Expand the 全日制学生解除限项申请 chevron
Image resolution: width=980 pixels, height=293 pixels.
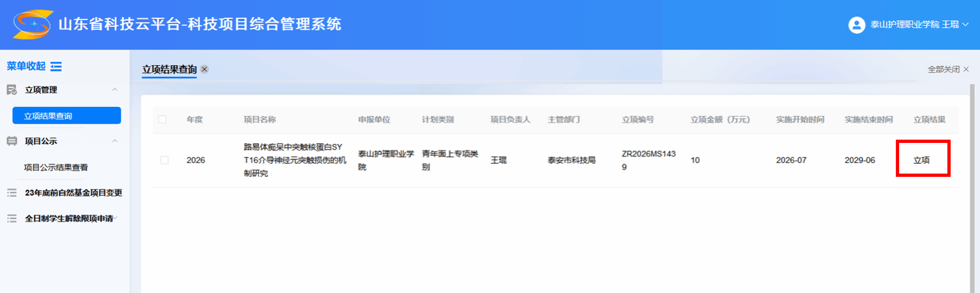[x=115, y=219]
